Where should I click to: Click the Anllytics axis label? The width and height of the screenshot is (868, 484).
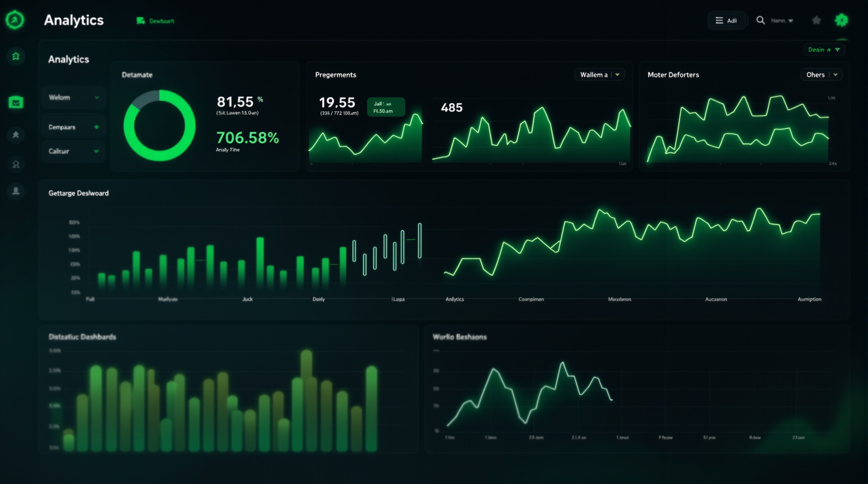pos(455,299)
